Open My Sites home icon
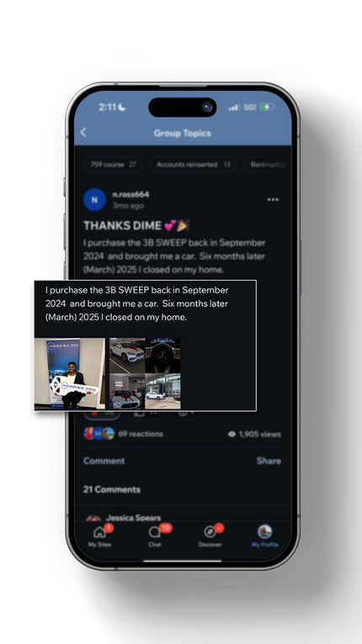The image size is (362, 644). click(x=99, y=532)
